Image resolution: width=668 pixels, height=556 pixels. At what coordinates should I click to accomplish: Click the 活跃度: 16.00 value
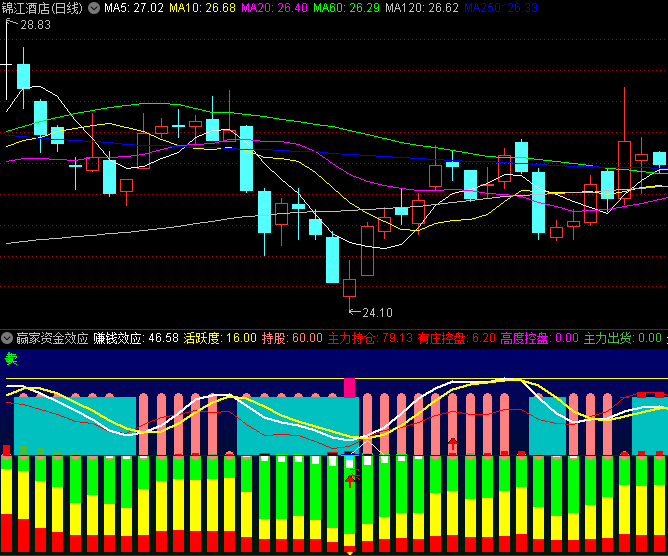coord(220,338)
